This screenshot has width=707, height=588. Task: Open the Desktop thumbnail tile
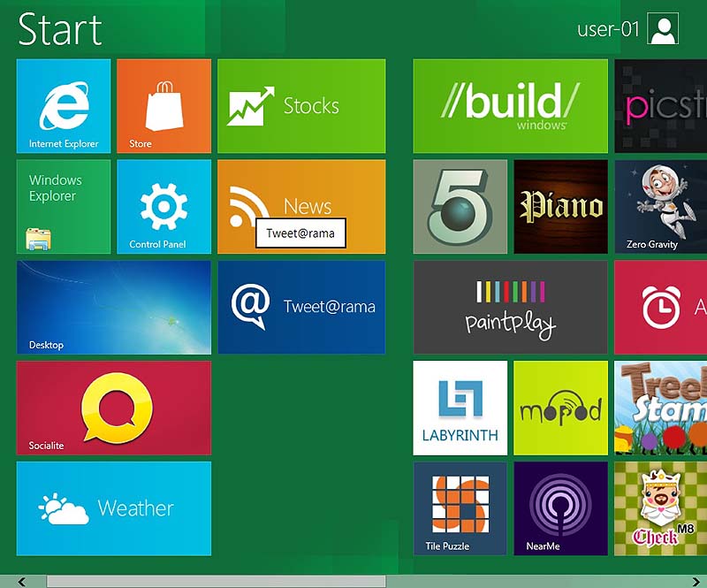click(113, 307)
